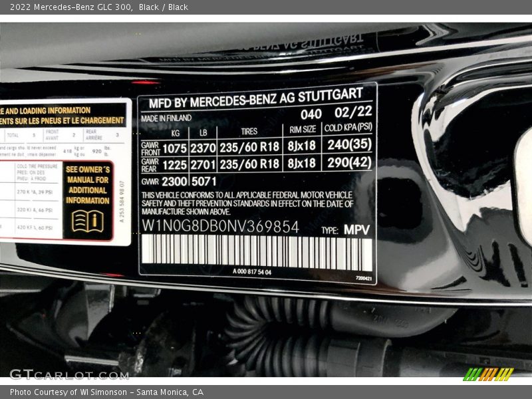The width and height of the screenshot is (532, 399).
Task: Click the 'GAWR FRONT' row label
Action: (150, 148)
